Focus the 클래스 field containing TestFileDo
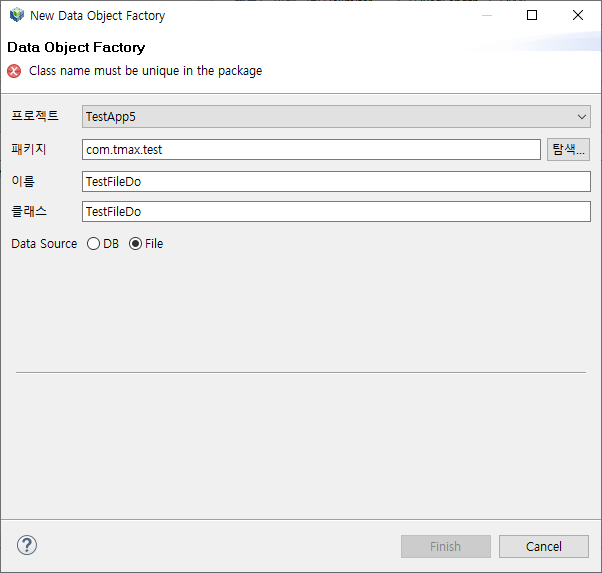The height and width of the screenshot is (573, 602). pyautogui.click(x=336, y=212)
